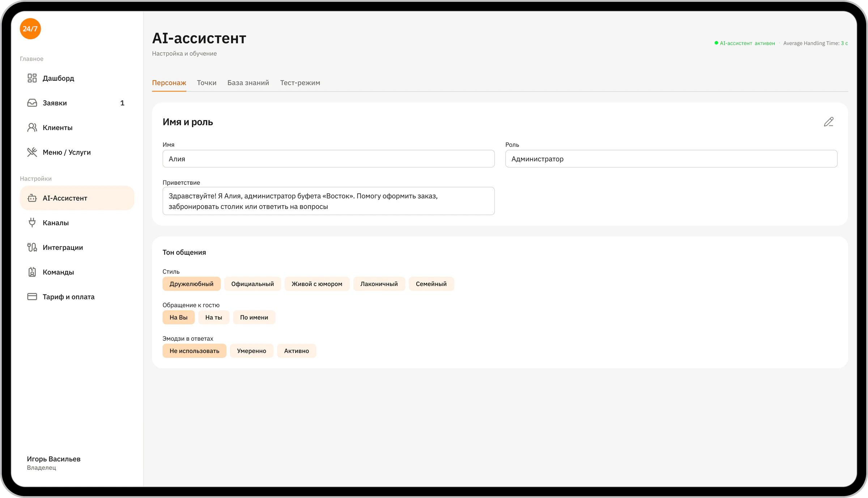Set guest address to На ты
868x498 pixels.
tap(214, 317)
